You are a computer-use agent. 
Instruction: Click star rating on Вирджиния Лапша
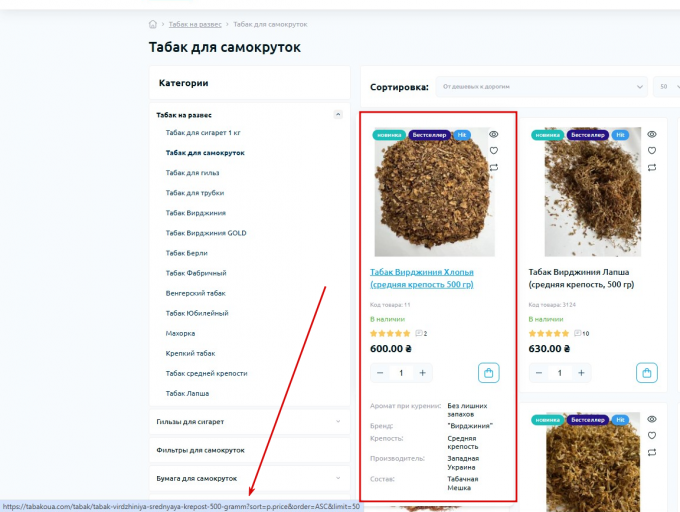click(x=549, y=333)
